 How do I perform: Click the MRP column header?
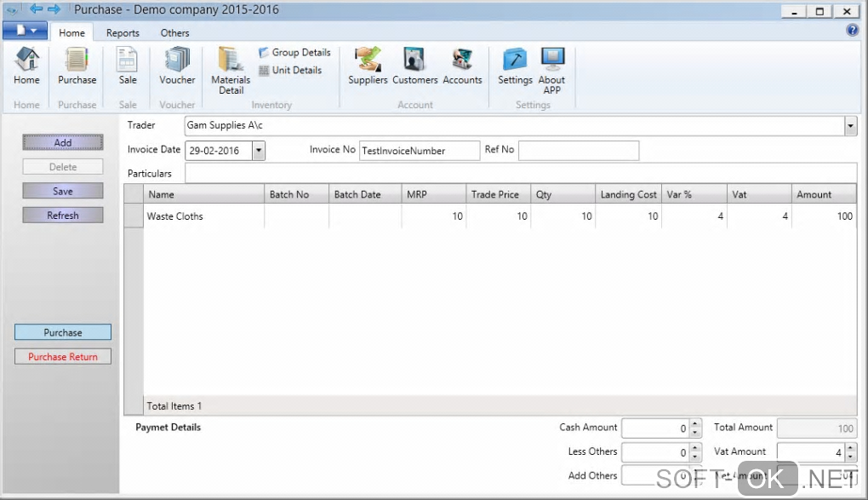point(434,194)
